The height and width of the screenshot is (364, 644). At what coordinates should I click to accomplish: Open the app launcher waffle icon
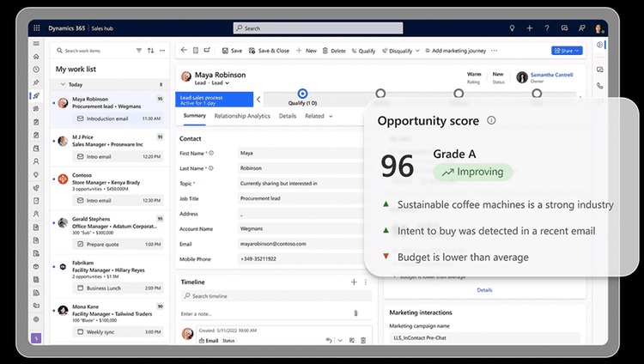pos(37,28)
